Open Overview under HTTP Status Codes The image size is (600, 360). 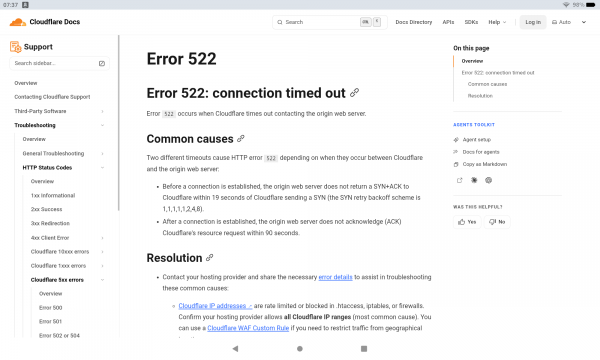point(42,181)
